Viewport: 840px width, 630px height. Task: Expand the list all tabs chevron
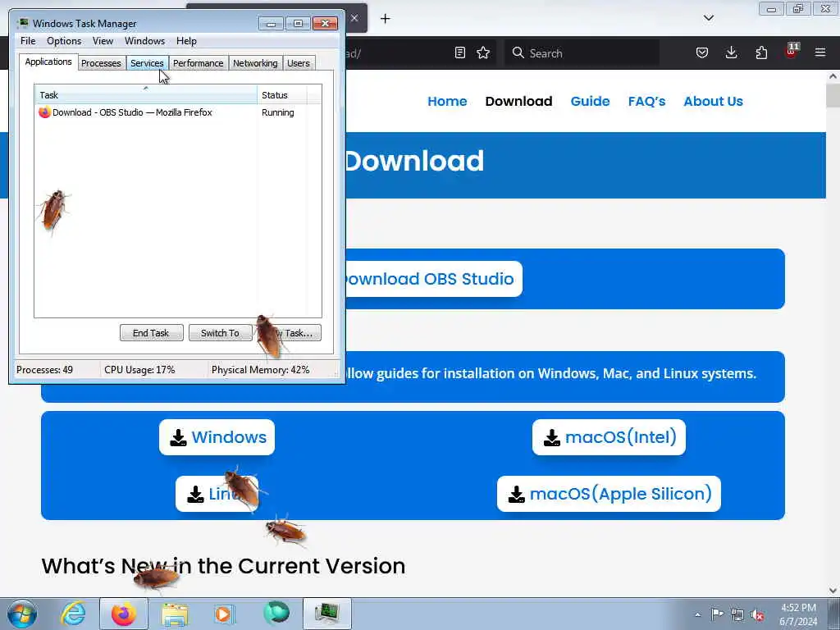tap(708, 18)
